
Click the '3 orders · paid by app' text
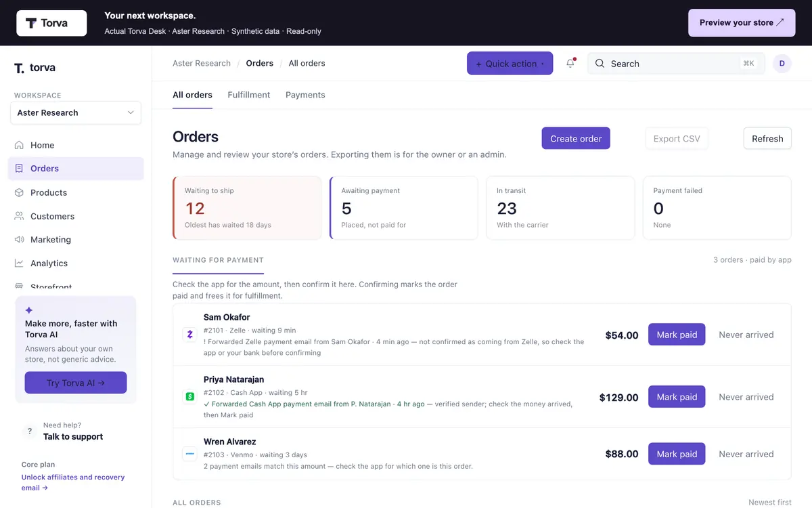[752, 260]
